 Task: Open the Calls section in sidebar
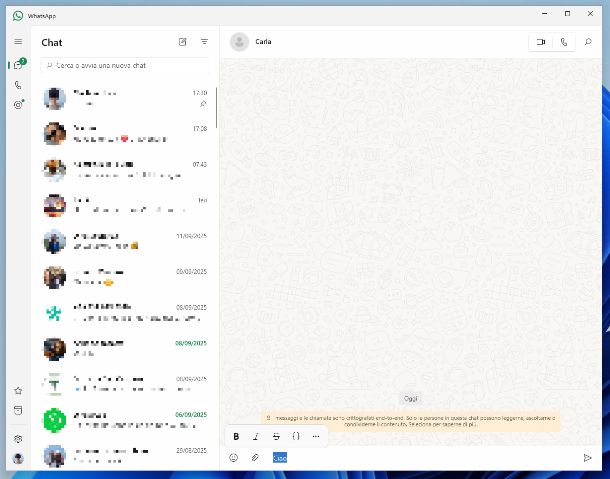click(18, 85)
